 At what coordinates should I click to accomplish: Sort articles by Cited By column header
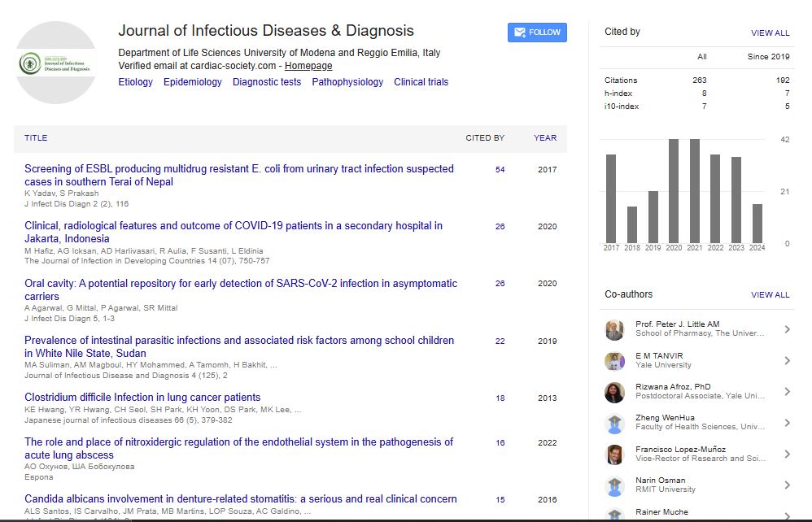click(485, 137)
